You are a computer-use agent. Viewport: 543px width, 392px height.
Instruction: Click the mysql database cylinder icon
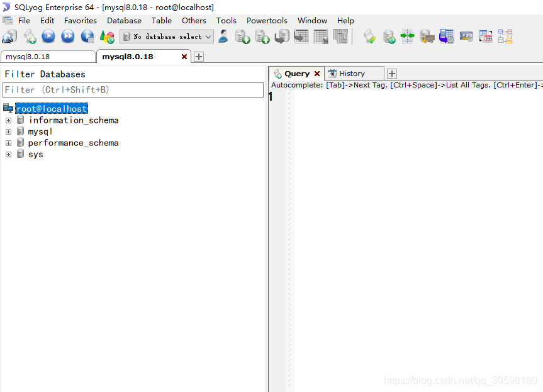pyautogui.click(x=20, y=132)
